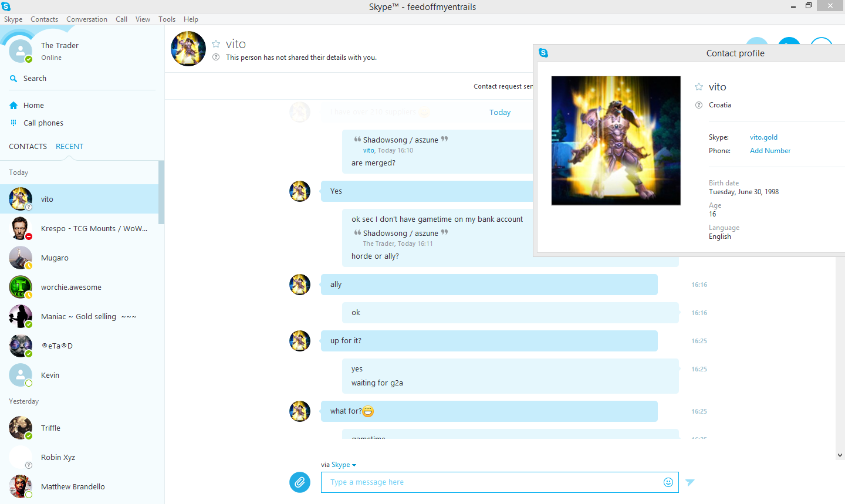Viewport: 845px width, 504px height.
Task: Toggle favorite star next to vito header
Action: click(x=216, y=44)
